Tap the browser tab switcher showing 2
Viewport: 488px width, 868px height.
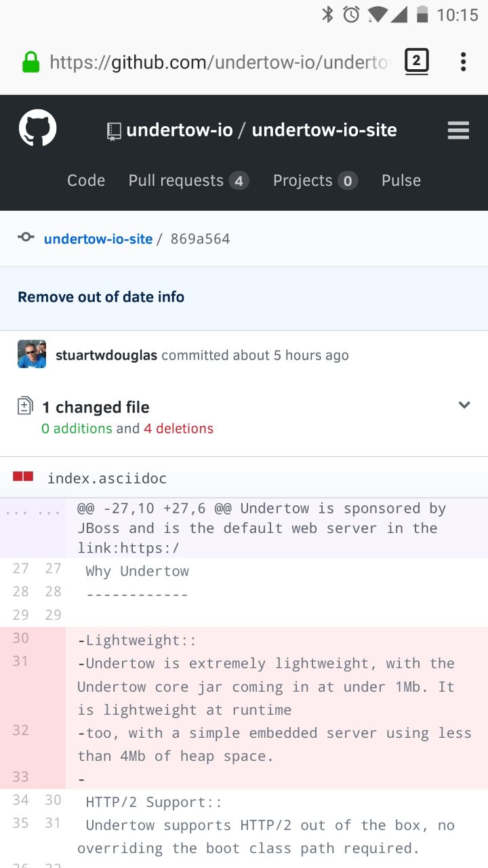(x=417, y=62)
